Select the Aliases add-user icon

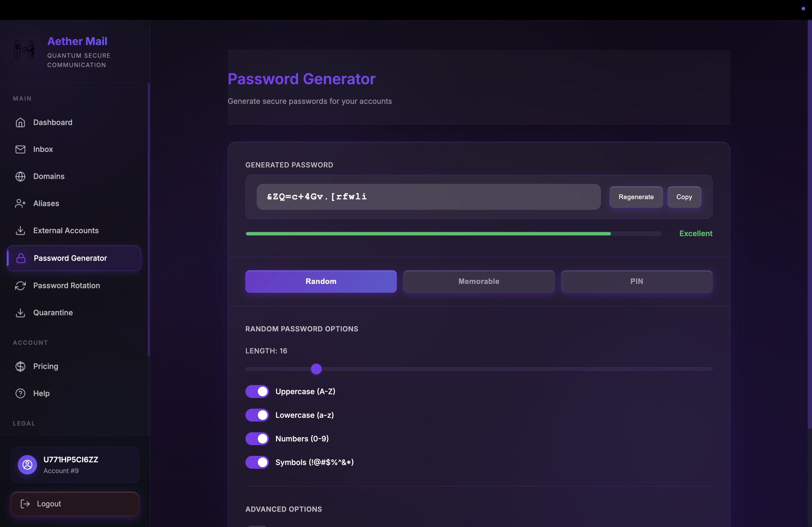(x=20, y=203)
